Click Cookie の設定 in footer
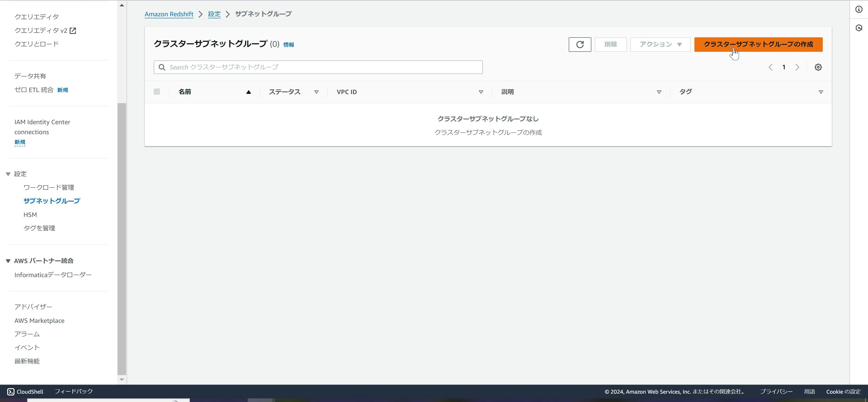This screenshot has height=402, width=868. (x=843, y=392)
